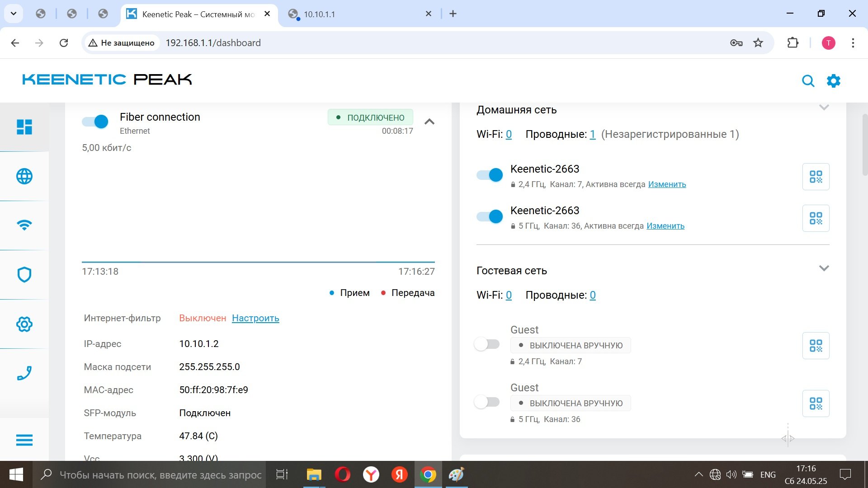Open the gear management sidebar icon
Viewport: 868px width, 488px height.
coord(24,324)
